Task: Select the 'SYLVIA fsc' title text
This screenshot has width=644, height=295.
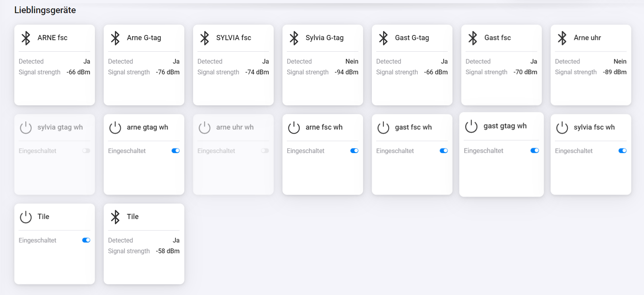Action: coord(234,38)
